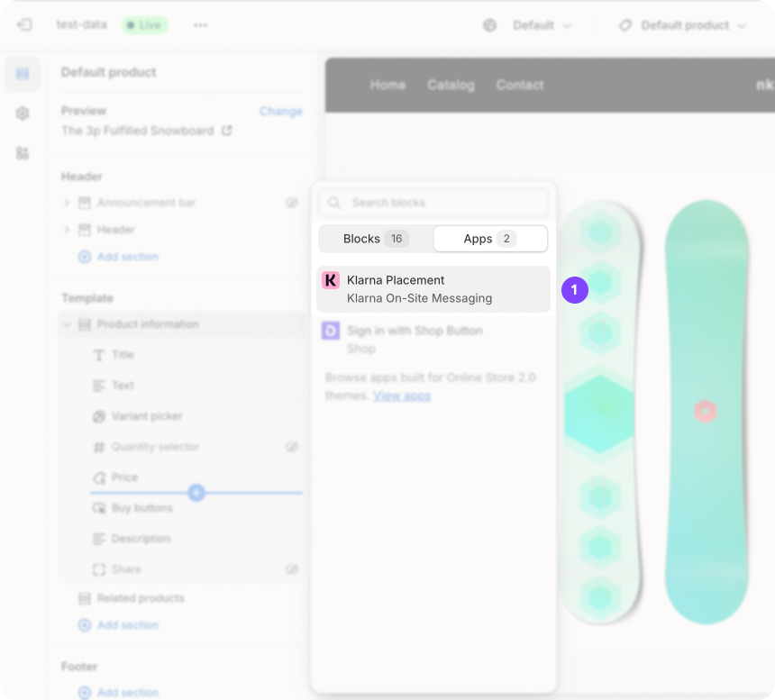The height and width of the screenshot is (700, 775).
Task: Click the Buy buttons block icon
Action: (99, 508)
